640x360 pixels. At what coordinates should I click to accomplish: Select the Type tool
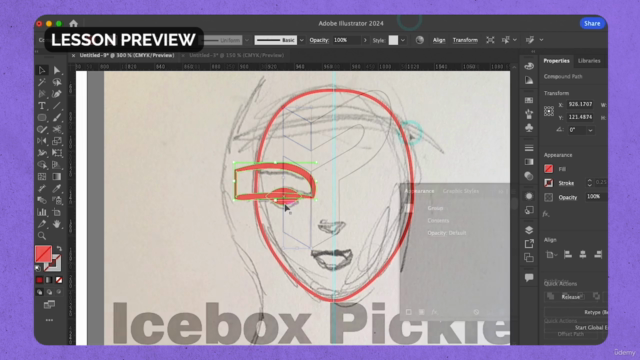(x=42, y=106)
